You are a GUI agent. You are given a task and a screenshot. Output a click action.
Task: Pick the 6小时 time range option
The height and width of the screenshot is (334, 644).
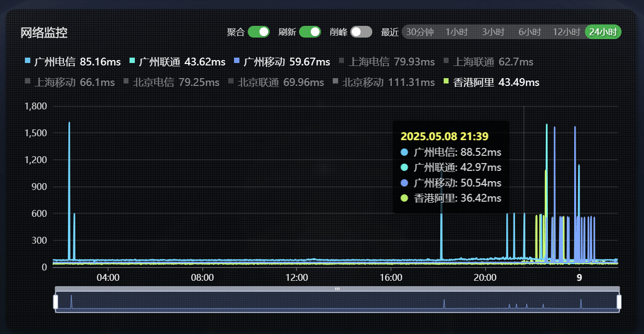pyautogui.click(x=529, y=32)
